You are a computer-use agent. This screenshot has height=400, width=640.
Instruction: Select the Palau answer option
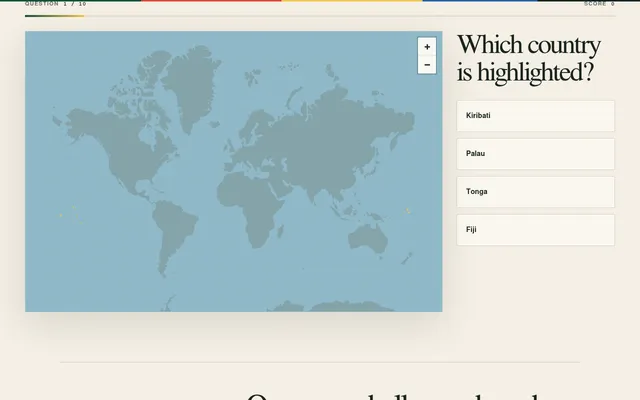pyautogui.click(x=536, y=154)
